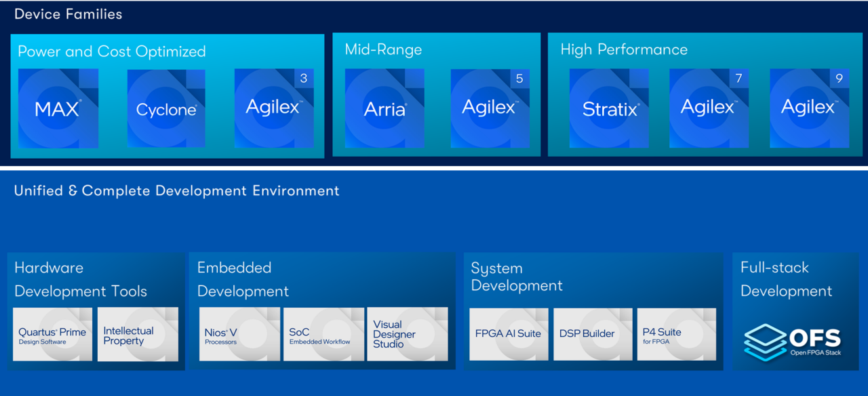Launch Visual Designer Studio tile
Image resolution: width=868 pixels, height=396 pixels.
408,334
